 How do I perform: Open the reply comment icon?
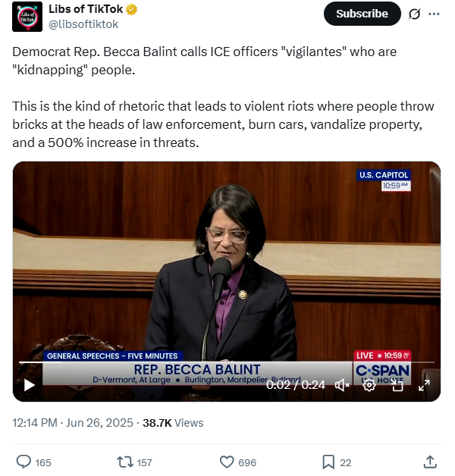pos(24,462)
